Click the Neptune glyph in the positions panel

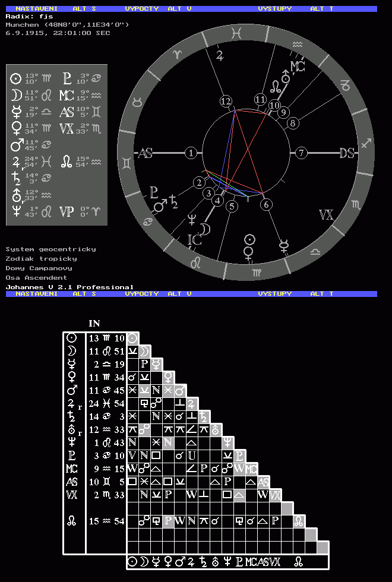click(16, 211)
